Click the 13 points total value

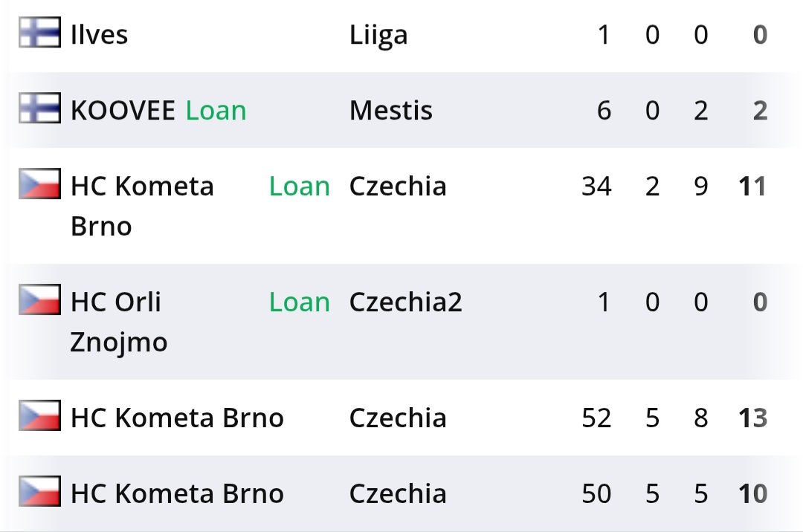[751, 418]
